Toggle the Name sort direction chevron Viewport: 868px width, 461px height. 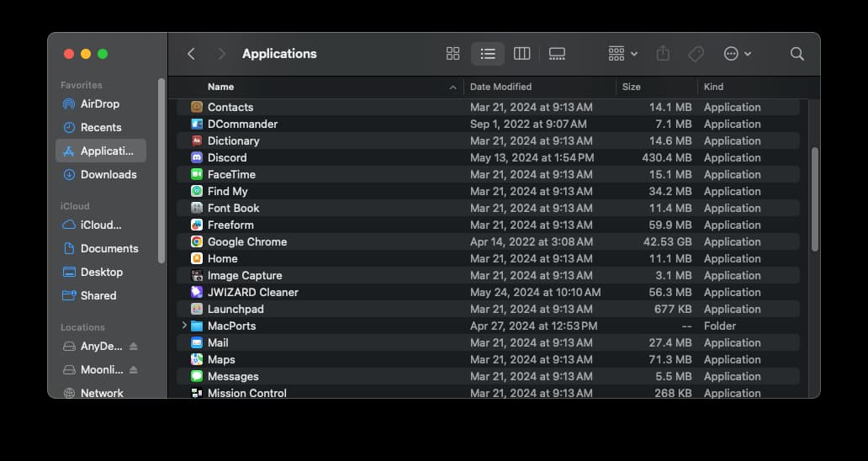tap(453, 87)
